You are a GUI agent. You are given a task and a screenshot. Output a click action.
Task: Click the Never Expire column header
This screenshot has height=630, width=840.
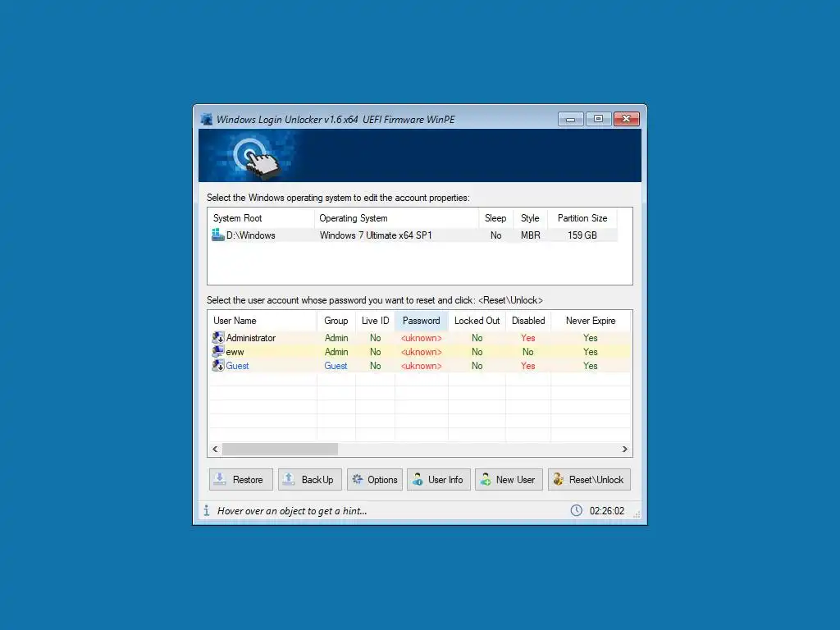click(x=591, y=321)
